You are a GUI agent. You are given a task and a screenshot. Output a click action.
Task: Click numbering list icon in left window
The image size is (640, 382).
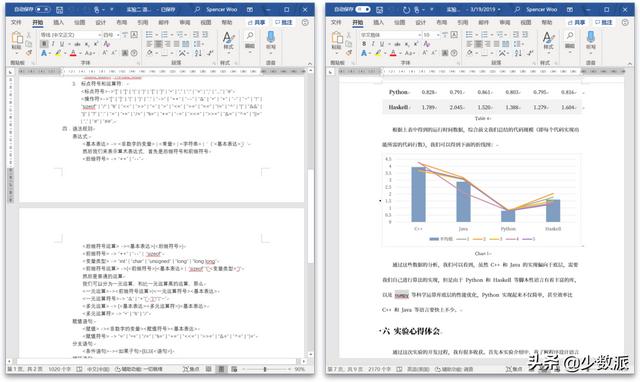click(x=164, y=35)
